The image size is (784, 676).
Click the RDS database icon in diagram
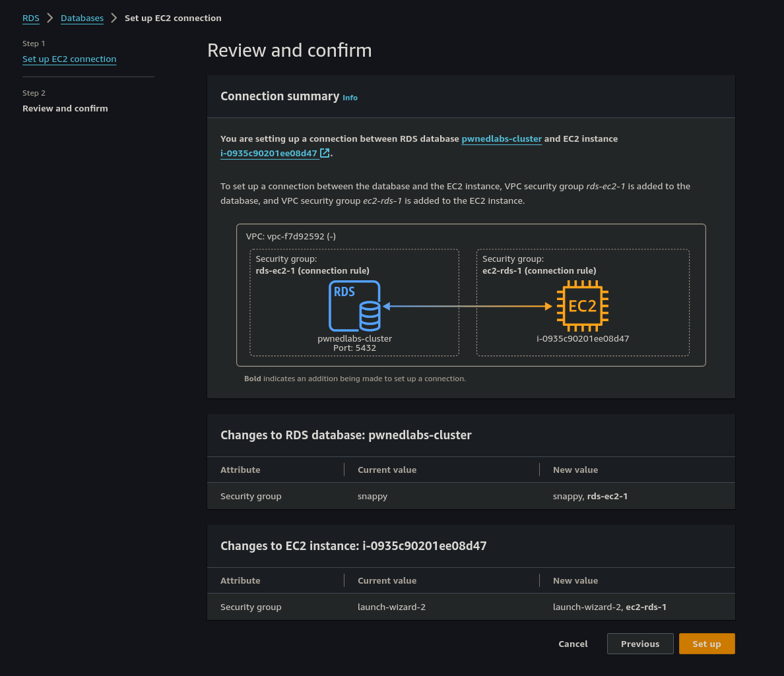pos(354,306)
